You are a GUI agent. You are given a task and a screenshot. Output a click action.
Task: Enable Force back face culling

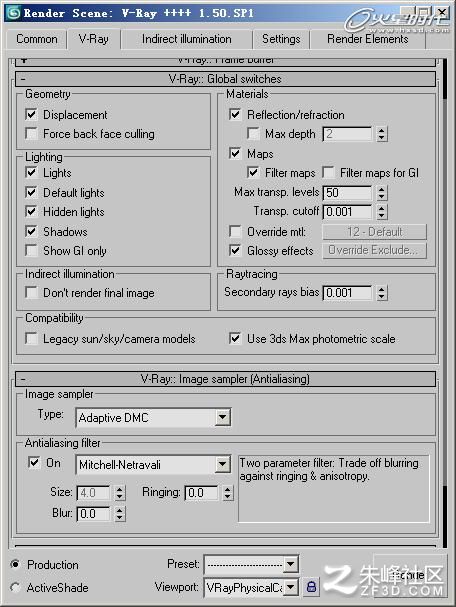[31, 134]
